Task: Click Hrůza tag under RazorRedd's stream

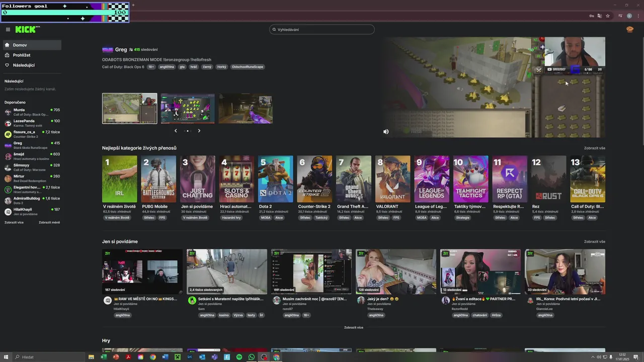Action: (x=496, y=315)
